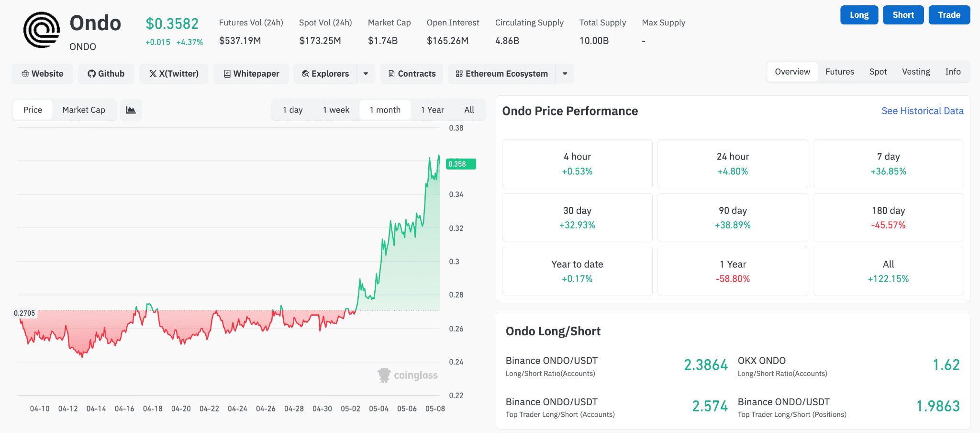Click the 0.358 current price chart label
Image resolution: width=980 pixels, height=433 pixels.
point(461,164)
